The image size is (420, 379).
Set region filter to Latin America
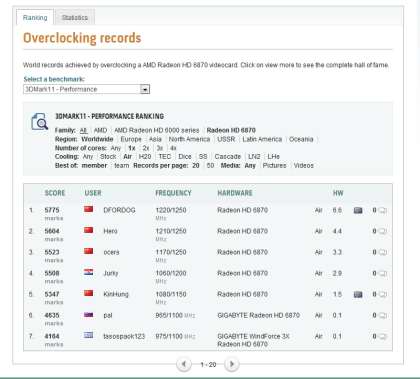click(262, 139)
